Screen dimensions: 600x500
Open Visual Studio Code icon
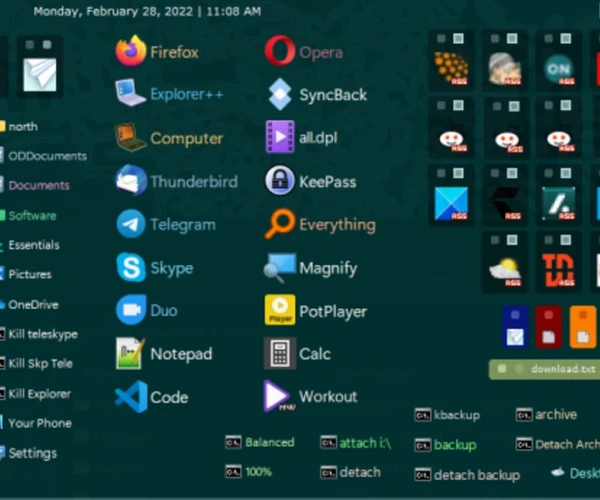[131, 397]
